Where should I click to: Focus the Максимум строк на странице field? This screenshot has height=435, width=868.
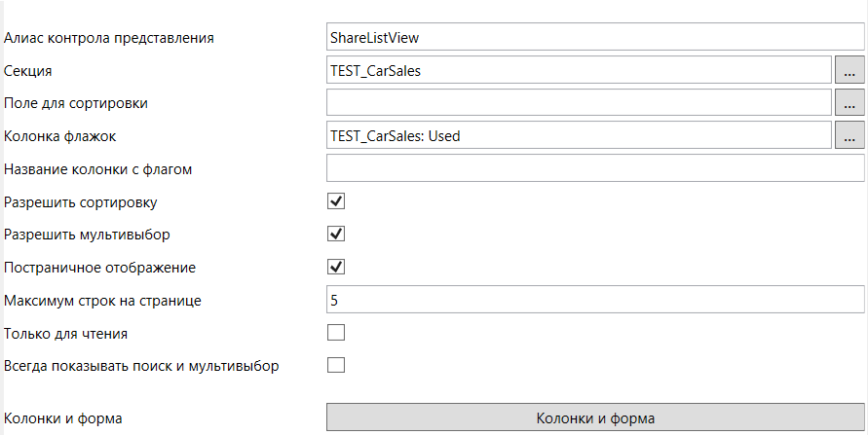click(595, 300)
